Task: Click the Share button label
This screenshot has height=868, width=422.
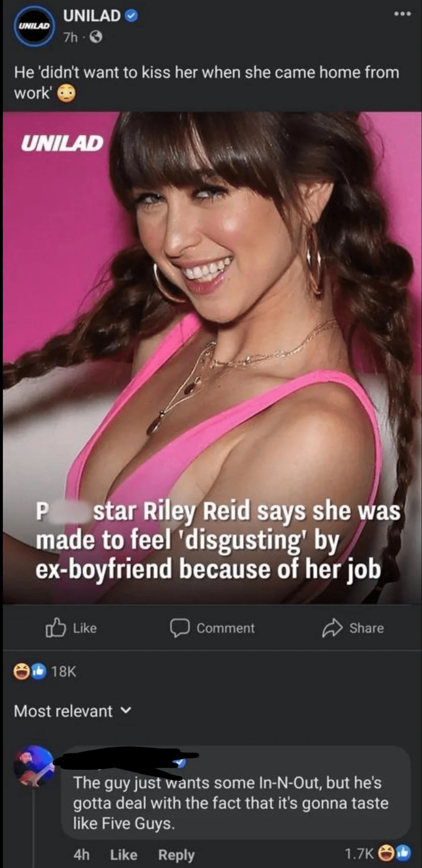Action: (x=366, y=628)
